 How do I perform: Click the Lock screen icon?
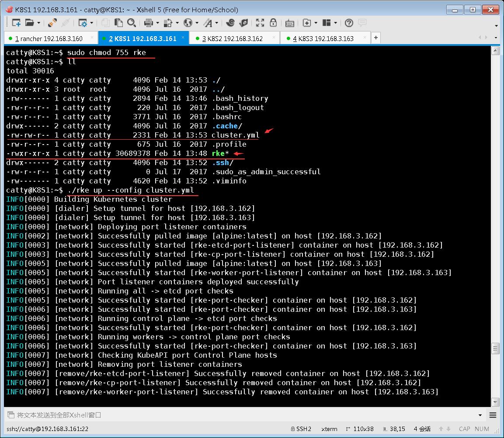coord(273,23)
